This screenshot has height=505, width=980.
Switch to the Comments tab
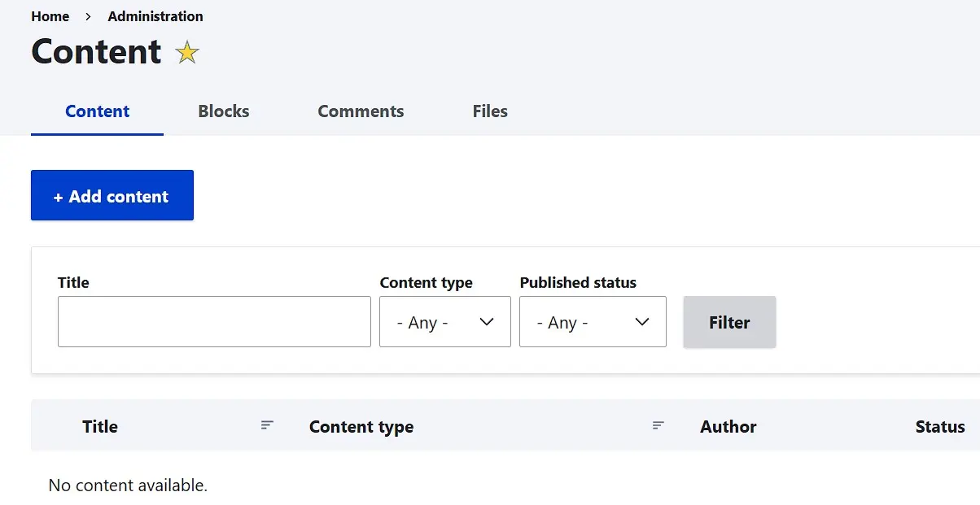[x=361, y=111]
